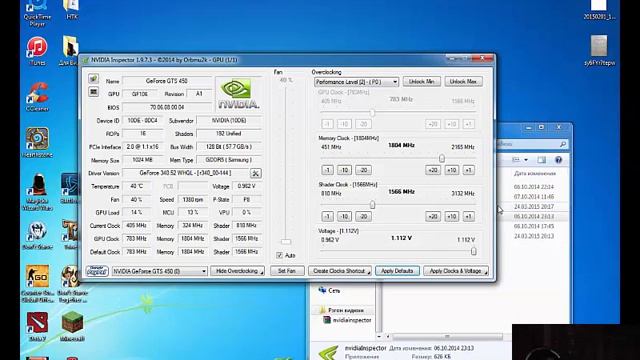640x360 pixels.
Task: Click Create Clocks Shortcut button
Action: 340,271
